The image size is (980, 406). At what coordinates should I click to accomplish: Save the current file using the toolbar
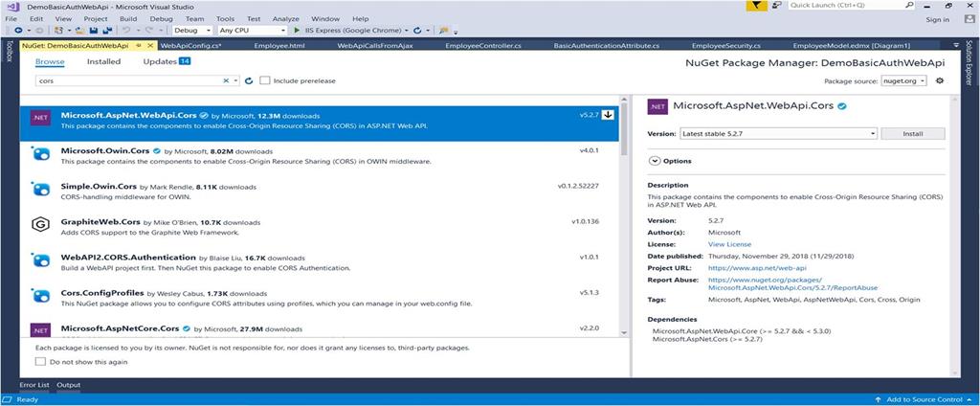point(94,30)
